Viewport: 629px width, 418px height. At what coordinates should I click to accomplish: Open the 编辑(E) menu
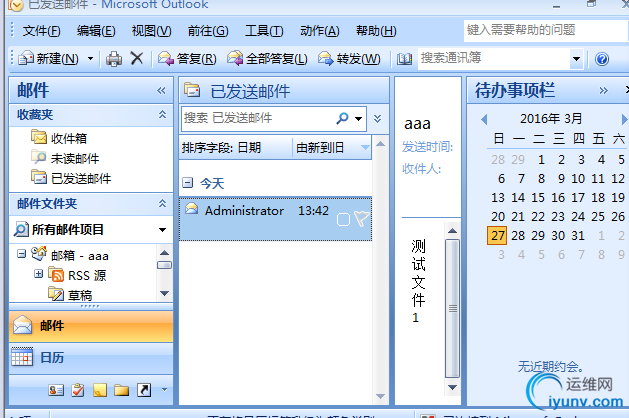pos(96,31)
